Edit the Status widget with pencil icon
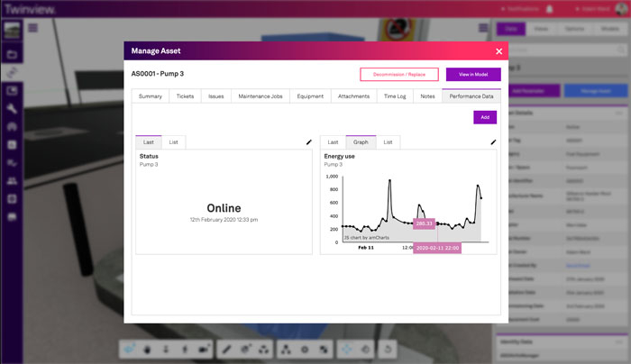 click(309, 142)
